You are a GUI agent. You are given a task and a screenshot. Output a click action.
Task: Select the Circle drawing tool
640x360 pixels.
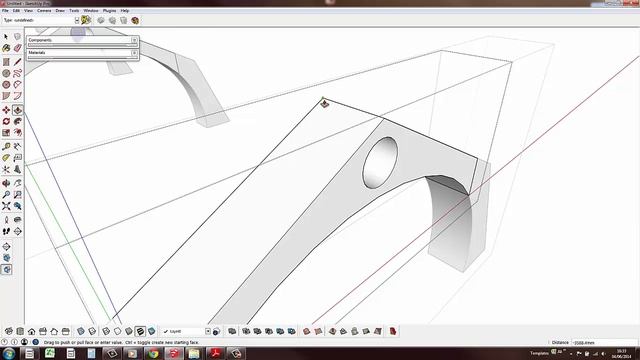pyautogui.click(x=6, y=73)
